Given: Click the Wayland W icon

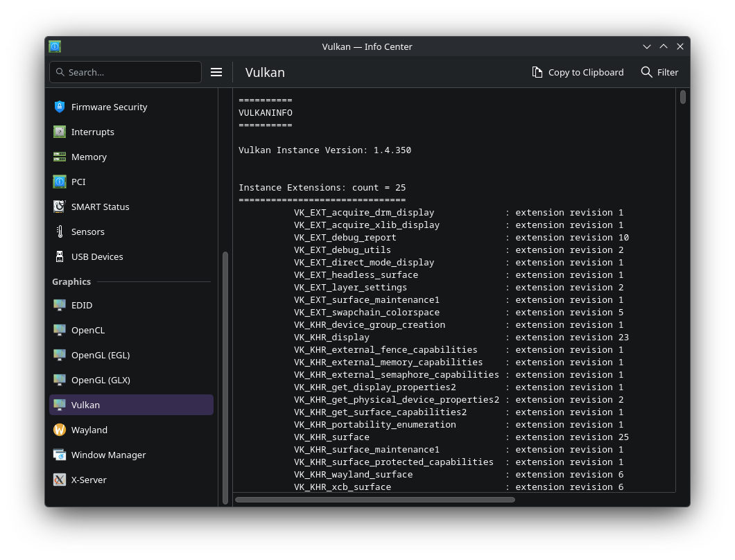Looking at the screenshot, I should (60, 430).
